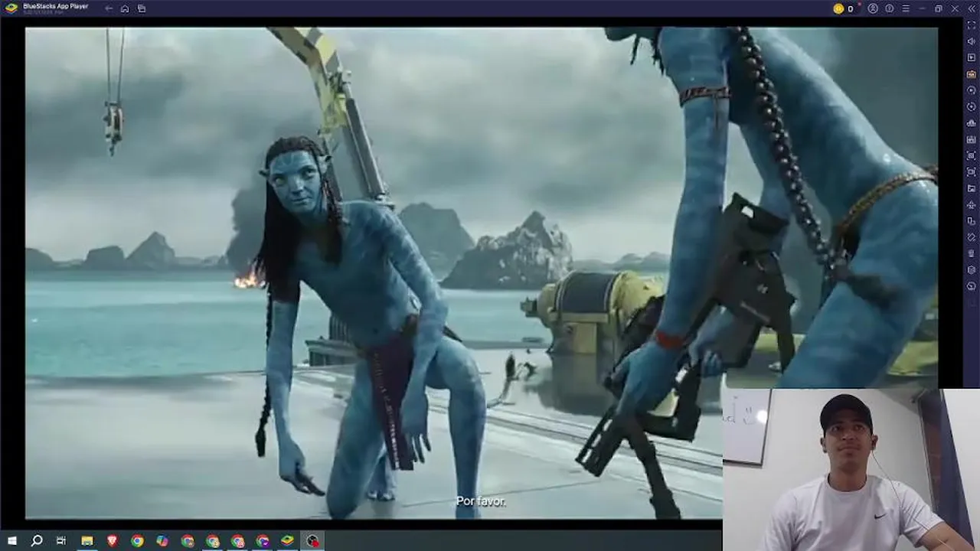Click the video playing in BlueStacks
Viewport: 980px width, 551px height.
click(x=481, y=273)
